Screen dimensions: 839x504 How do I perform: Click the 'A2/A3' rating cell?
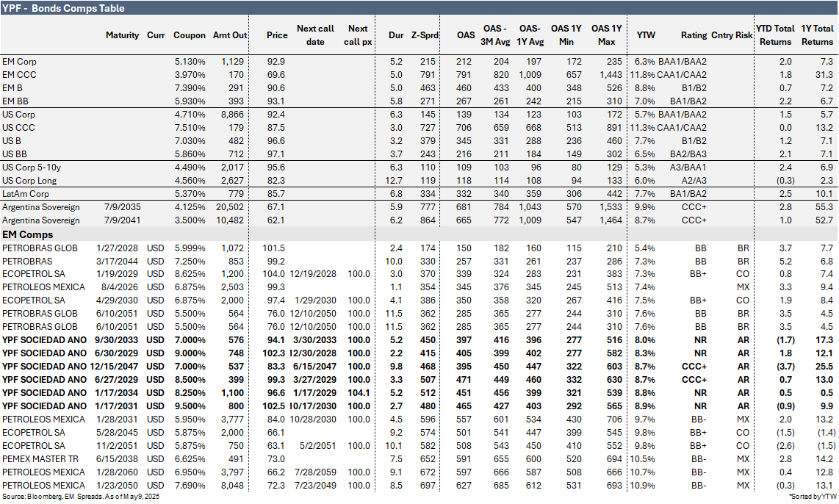click(693, 181)
